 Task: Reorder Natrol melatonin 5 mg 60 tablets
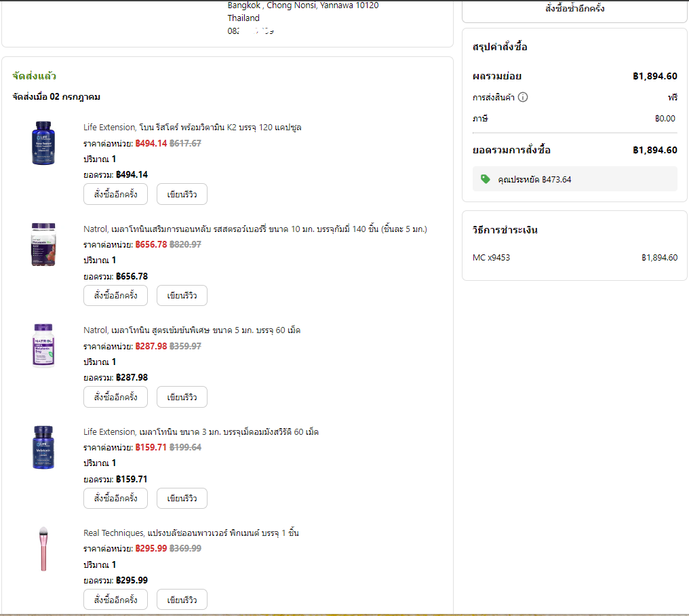point(115,397)
